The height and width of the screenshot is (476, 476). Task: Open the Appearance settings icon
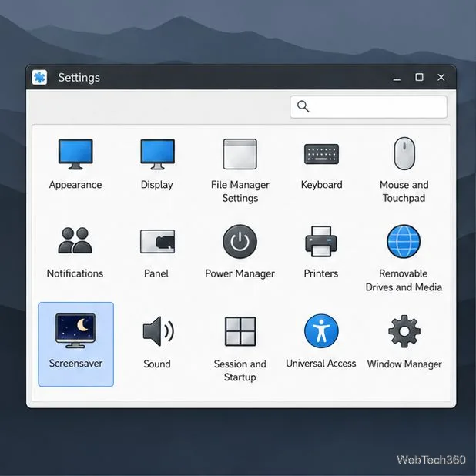(75, 154)
